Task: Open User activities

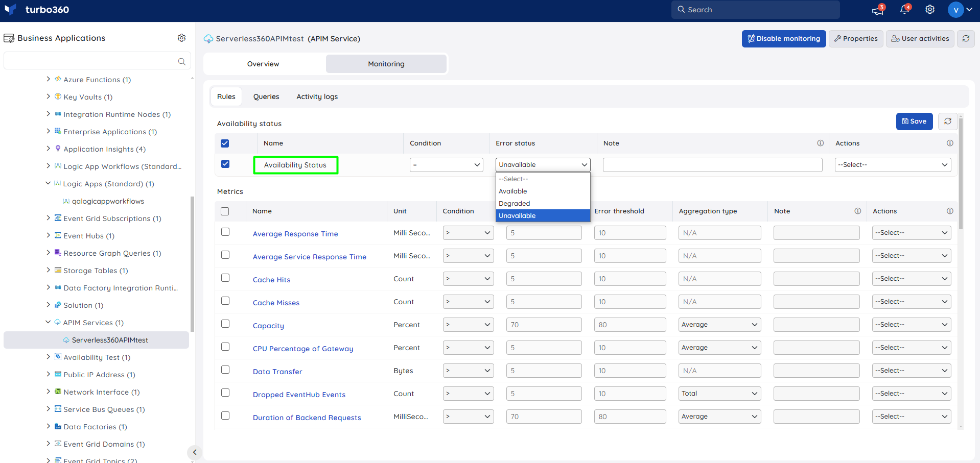Action: coord(920,39)
